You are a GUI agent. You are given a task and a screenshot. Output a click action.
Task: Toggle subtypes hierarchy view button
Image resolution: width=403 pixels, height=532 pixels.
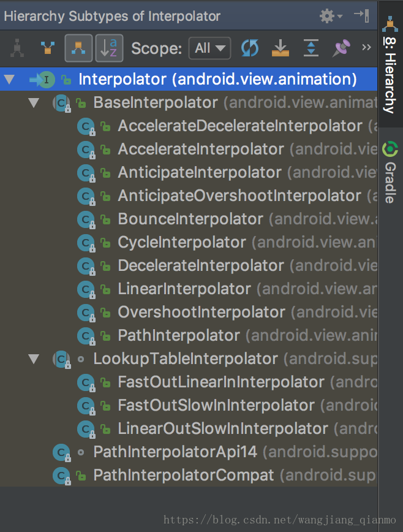point(78,48)
